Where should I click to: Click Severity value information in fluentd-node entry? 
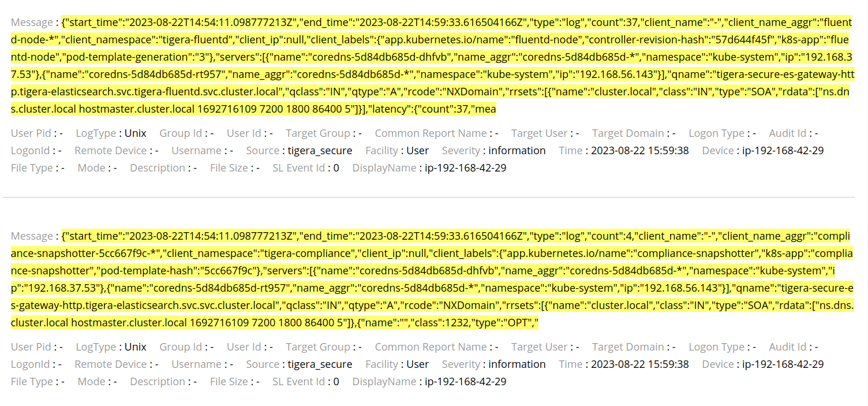pos(517,151)
